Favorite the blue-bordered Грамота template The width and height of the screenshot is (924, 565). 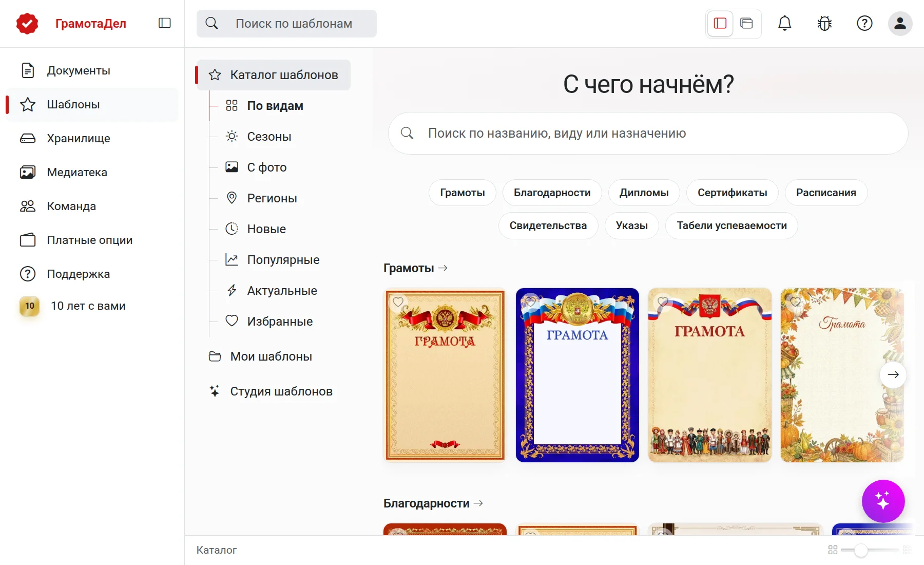pyautogui.click(x=530, y=302)
